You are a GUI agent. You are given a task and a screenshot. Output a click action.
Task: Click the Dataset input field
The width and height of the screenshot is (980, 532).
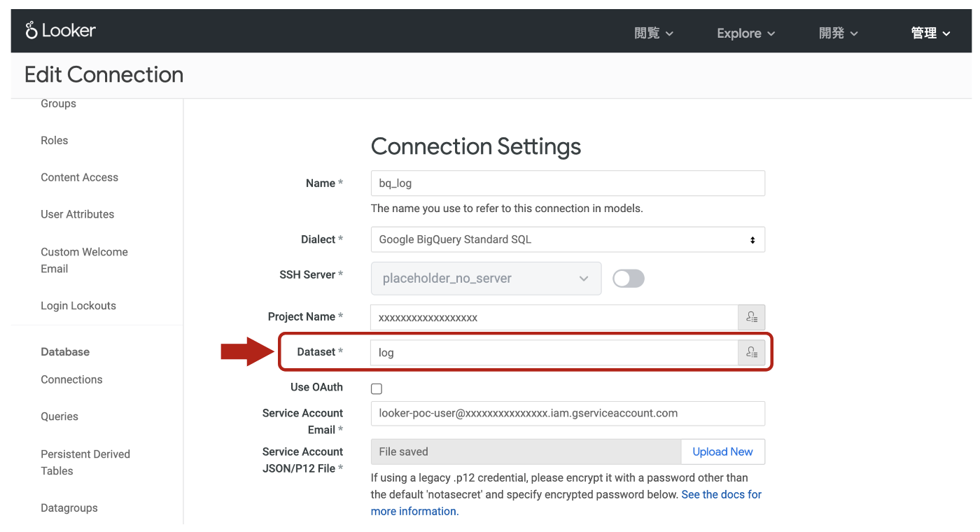pos(554,353)
